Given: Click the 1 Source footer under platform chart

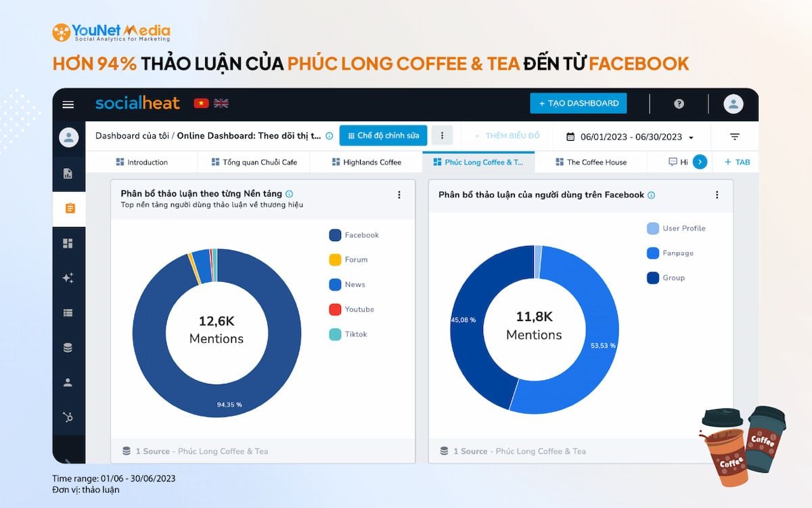Looking at the screenshot, I should tap(195, 451).
